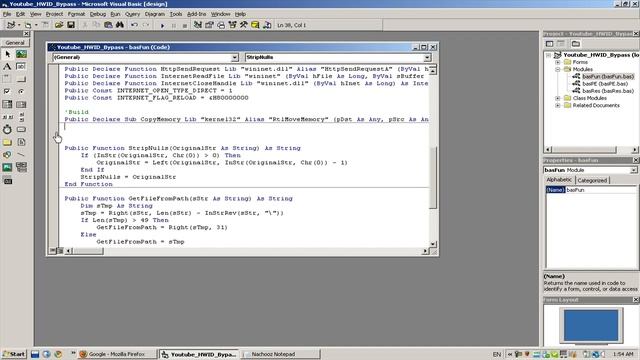The height and width of the screenshot is (360, 640).
Task: Select the CheckBox control in the toolbox
Action: pyautogui.click(x=7, y=92)
